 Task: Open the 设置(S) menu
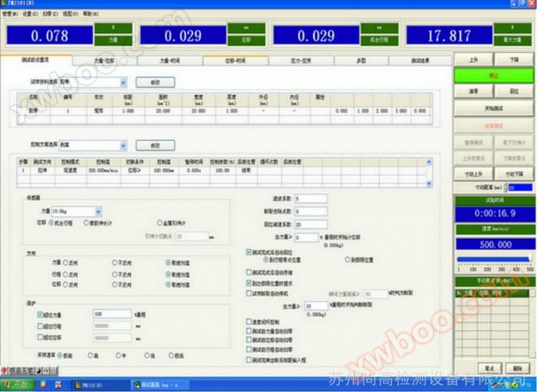[x=30, y=14]
